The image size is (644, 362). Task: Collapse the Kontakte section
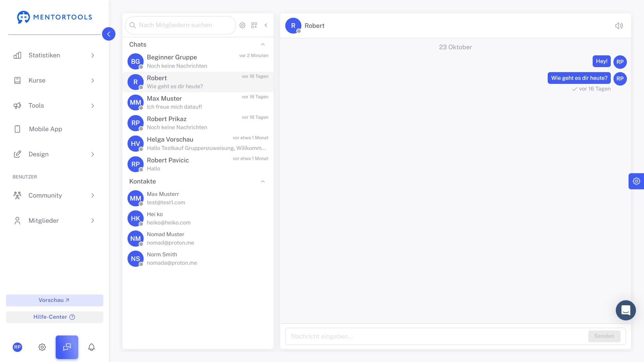(262, 182)
